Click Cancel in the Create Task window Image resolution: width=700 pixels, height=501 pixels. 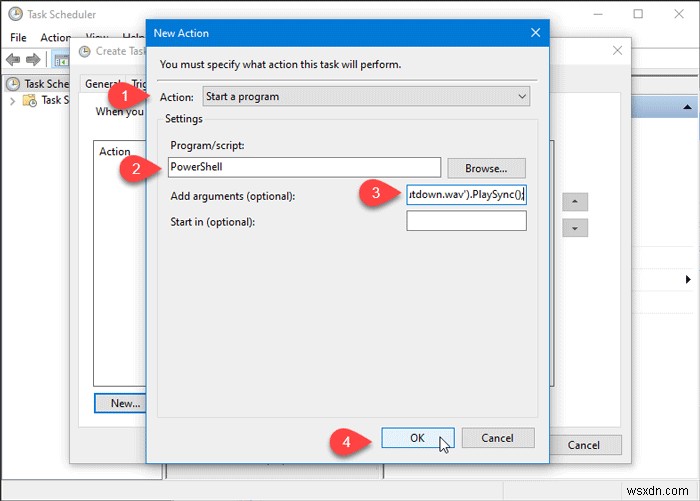(584, 445)
